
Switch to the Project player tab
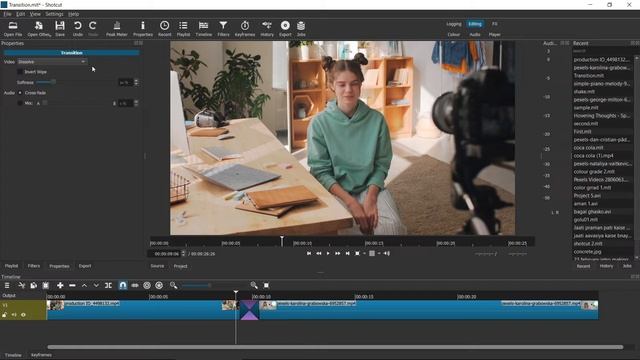180,266
